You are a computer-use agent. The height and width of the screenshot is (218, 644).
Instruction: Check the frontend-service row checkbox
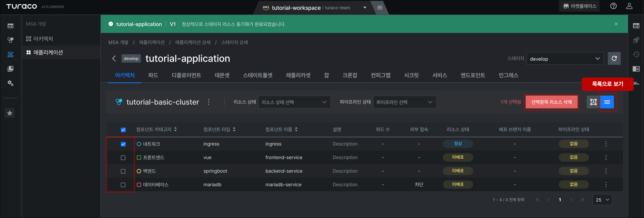pos(123,158)
